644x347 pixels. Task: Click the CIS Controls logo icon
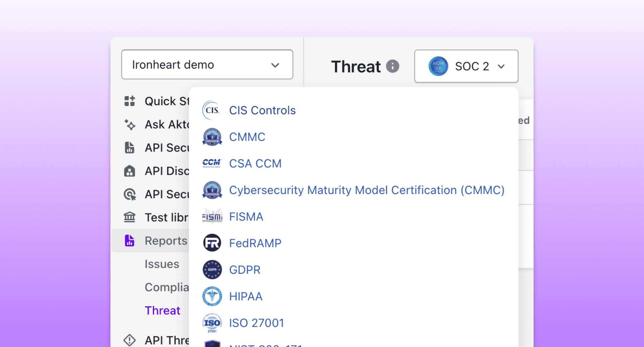tap(212, 110)
